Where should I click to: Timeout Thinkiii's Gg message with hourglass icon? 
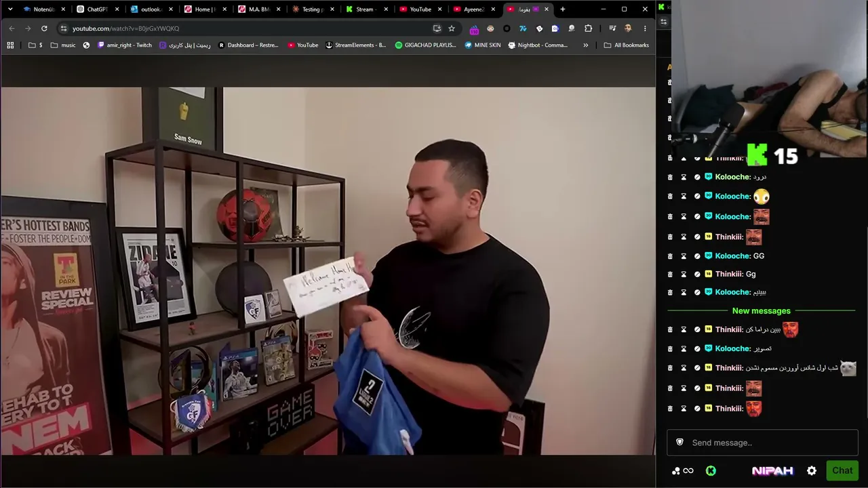(x=684, y=274)
